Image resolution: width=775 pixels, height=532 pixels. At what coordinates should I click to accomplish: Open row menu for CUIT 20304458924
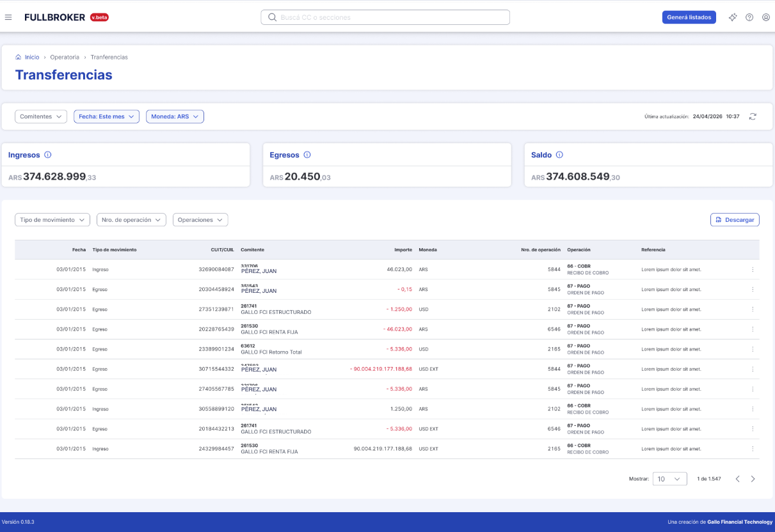click(x=753, y=290)
